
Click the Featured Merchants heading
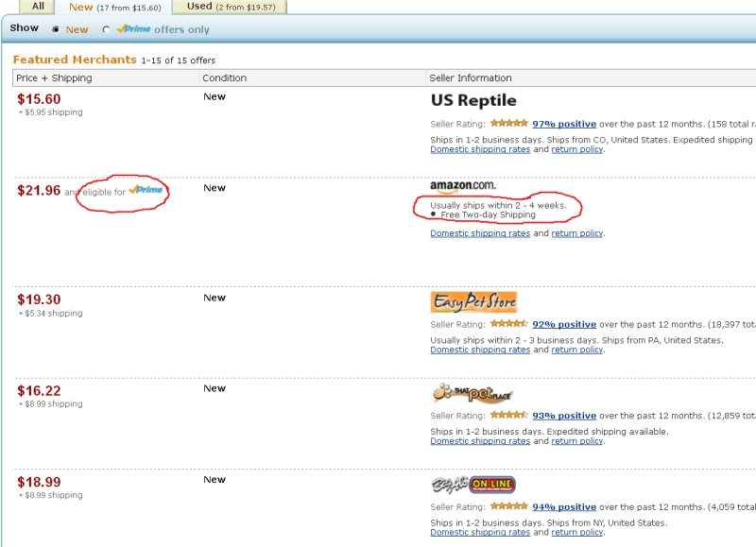pyautogui.click(x=75, y=60)
